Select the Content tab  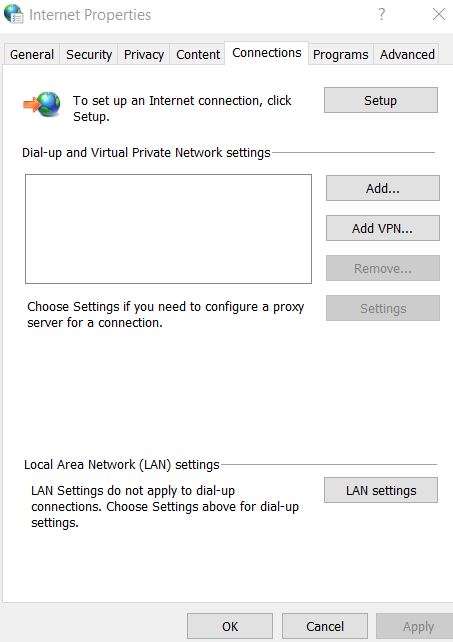[x=198, y=54]
